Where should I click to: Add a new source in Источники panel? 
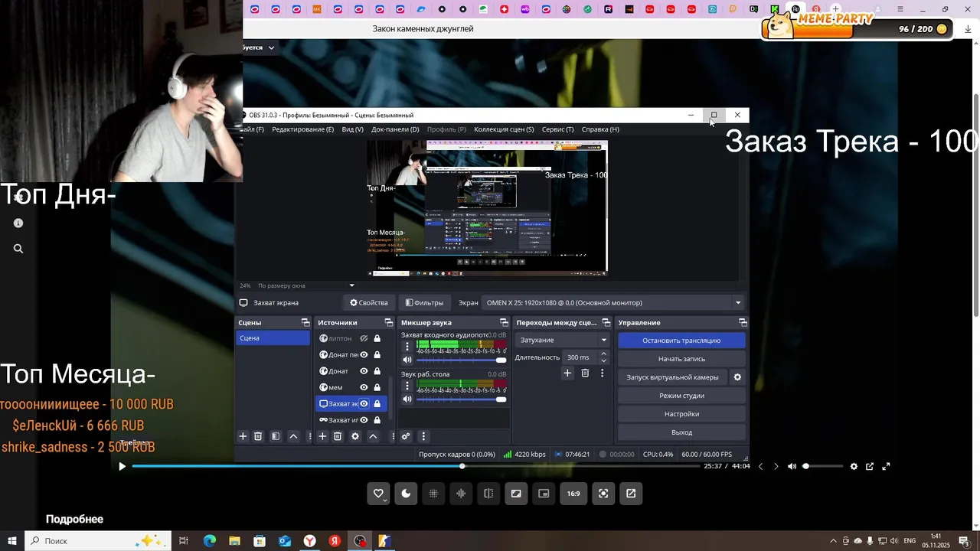point(322,436)
